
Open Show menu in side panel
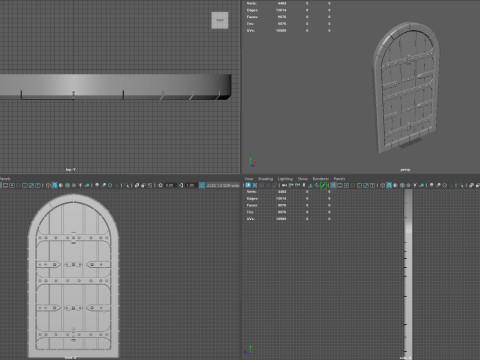302,179
